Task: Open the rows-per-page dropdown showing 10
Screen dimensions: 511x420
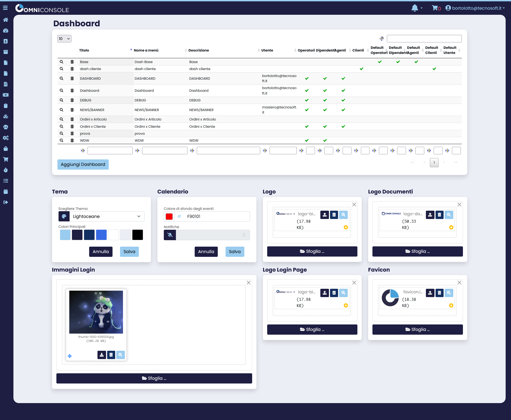Action: 64,38
